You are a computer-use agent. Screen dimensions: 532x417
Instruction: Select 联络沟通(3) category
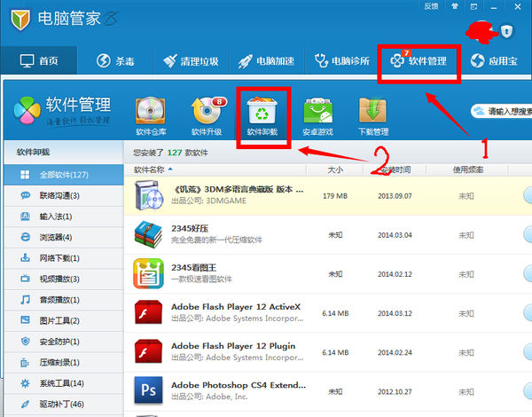click(x=64, y=195)
